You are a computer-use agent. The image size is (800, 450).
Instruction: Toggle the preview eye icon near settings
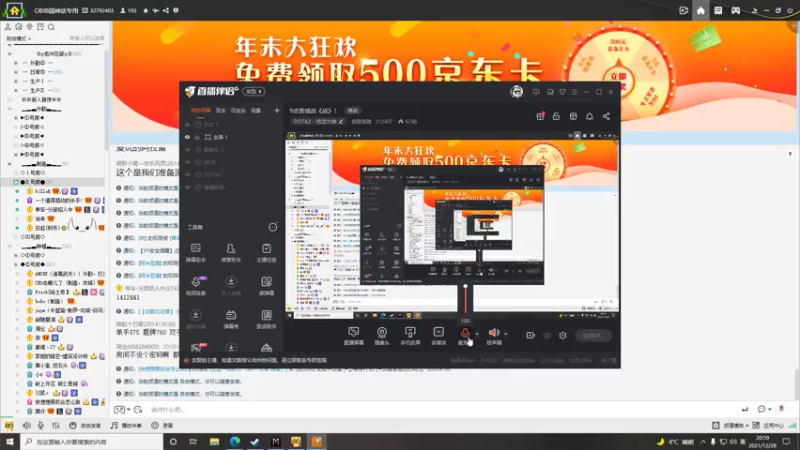click(546, 335)
